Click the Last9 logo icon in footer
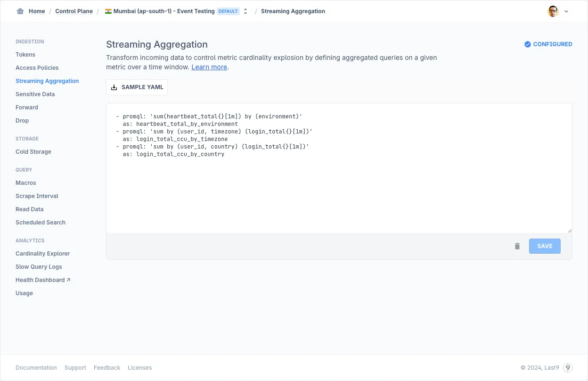Image resolution: width=588 pixels, height=381 pixels. (568, 368)
